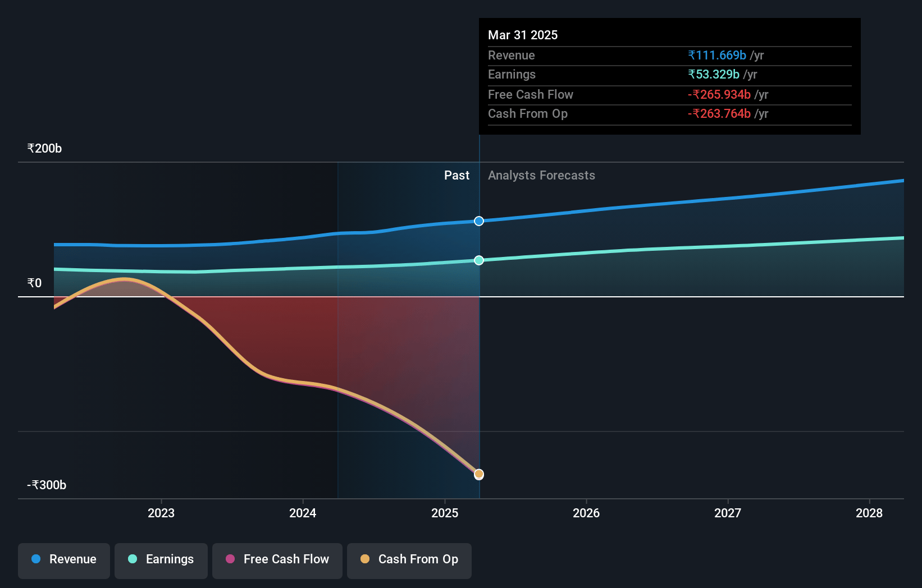922x588 pixels.
Task: Toggle the Earnings legend button
Action: coord(161,561)
